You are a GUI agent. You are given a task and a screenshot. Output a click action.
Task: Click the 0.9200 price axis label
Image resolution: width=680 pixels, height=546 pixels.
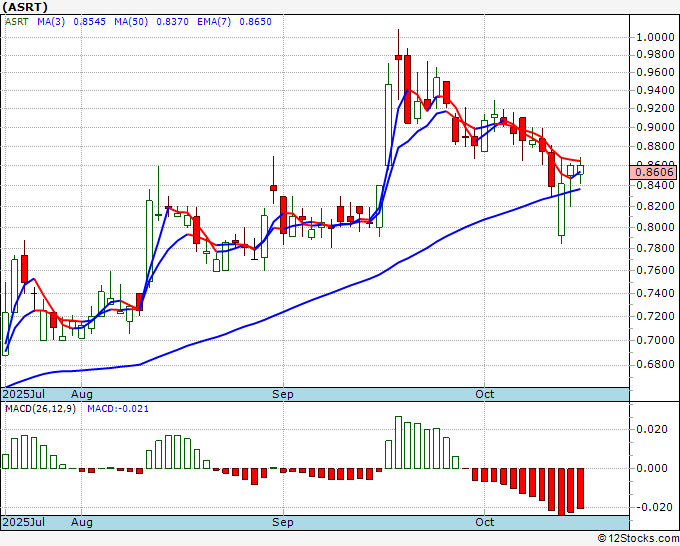click(x=655, y=108)
